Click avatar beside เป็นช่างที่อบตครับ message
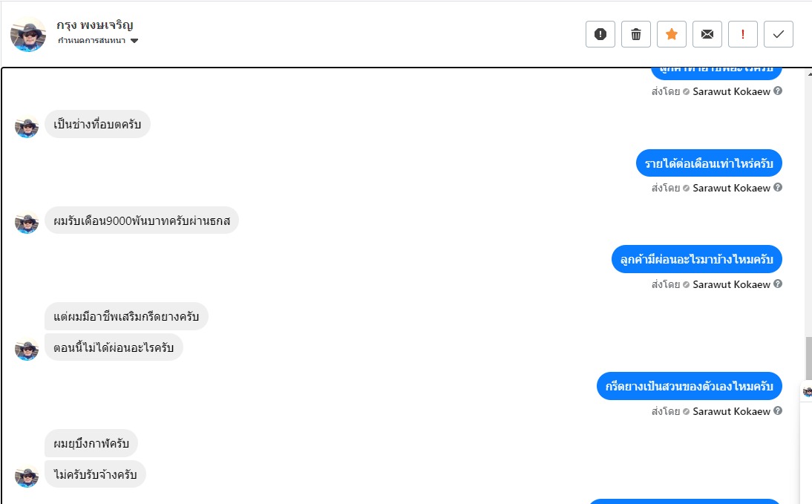 pyautogui.click(x=27, y=126)
